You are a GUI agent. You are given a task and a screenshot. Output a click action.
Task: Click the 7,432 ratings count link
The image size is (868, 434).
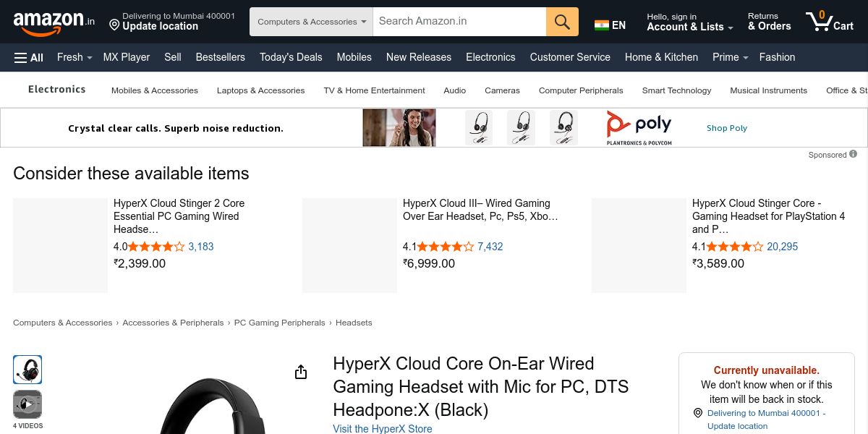490,247
